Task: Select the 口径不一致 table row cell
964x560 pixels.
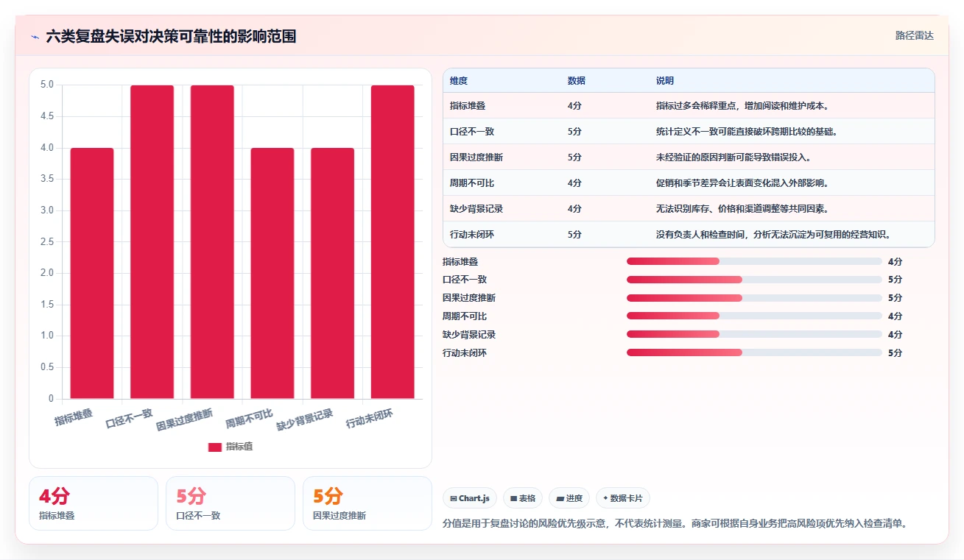Action: click(472, 132)
